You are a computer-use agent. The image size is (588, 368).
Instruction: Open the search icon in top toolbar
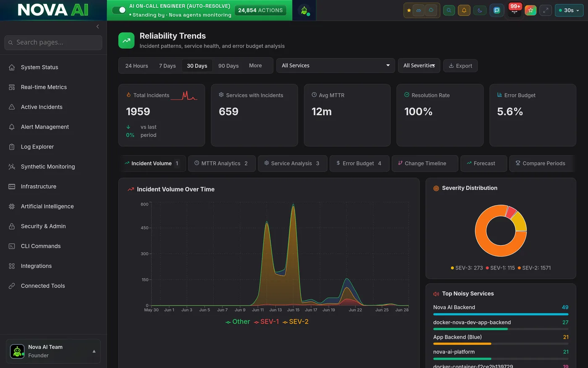(x=449, y=11)
